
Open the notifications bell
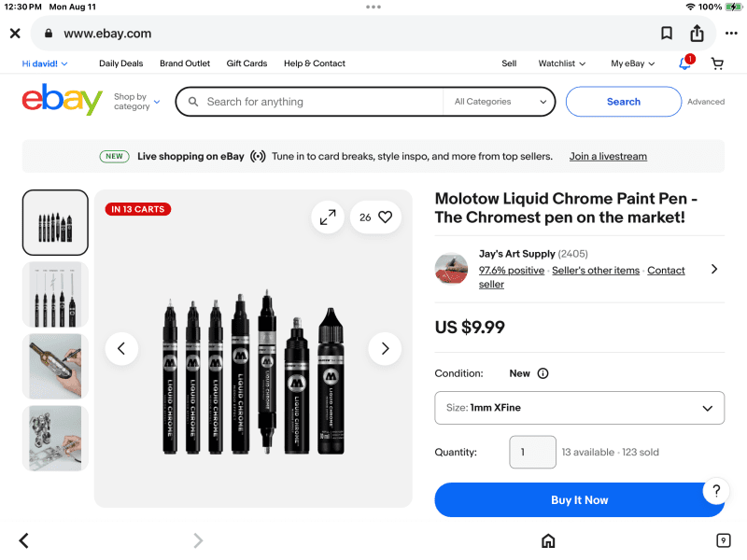(x=685, y=63)
